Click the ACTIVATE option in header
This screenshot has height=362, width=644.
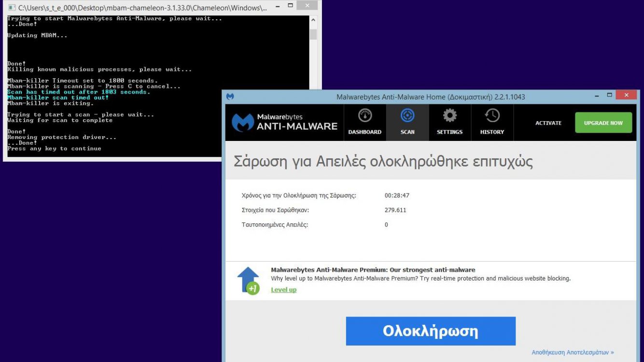pos(548,123)
